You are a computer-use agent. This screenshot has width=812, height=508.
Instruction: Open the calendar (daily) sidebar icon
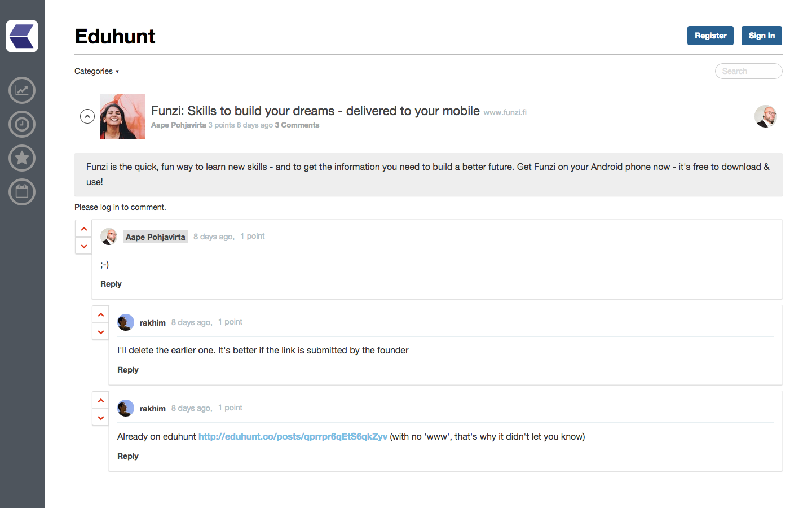pyautogui.click(x=22, y=192)
